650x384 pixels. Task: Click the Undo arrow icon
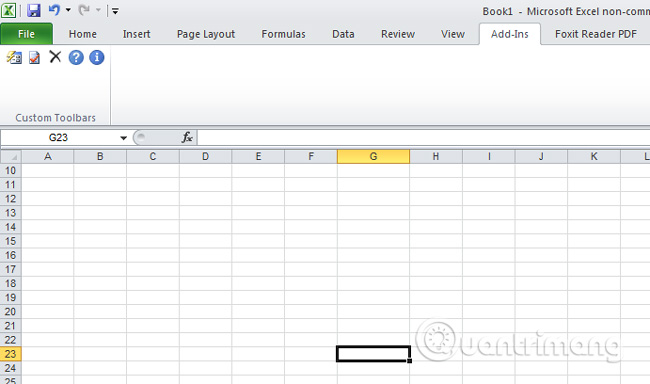pyautogui.click(x=54, y=10)
